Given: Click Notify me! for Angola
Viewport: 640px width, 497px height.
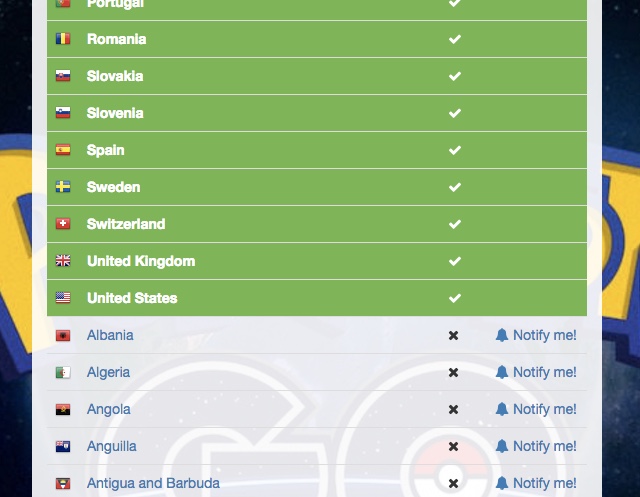Looking at the screenshot, I should (536, 409).
